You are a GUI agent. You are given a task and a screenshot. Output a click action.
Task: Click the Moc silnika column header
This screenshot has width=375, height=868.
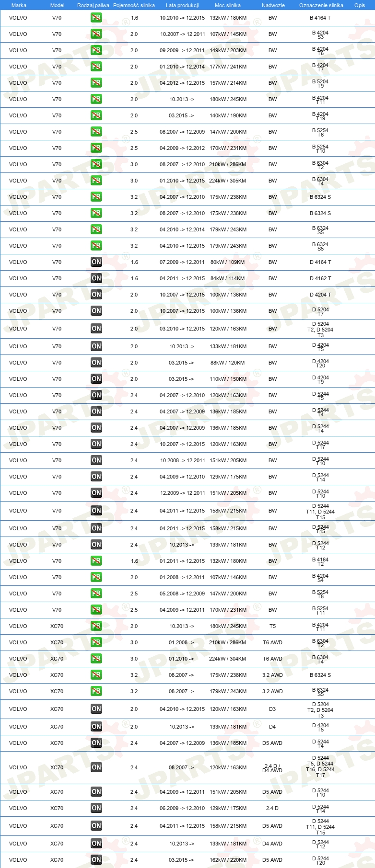pyautogui.click(x=228, y=5)
